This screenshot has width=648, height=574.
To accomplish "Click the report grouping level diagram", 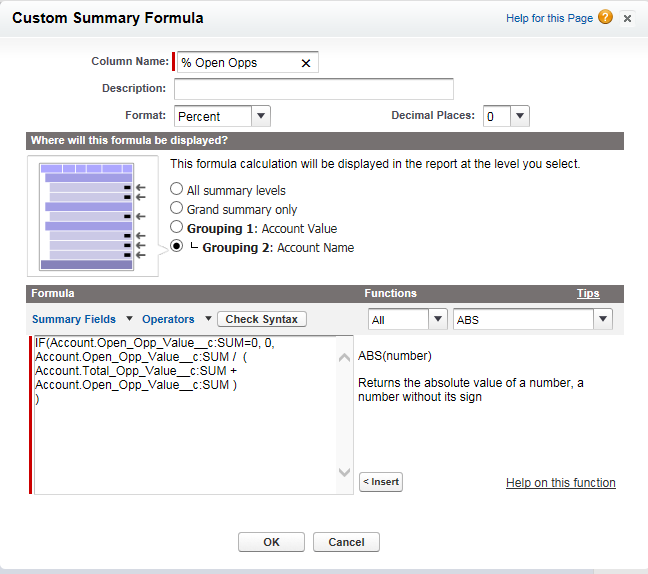I will click(x=91, y=215).
